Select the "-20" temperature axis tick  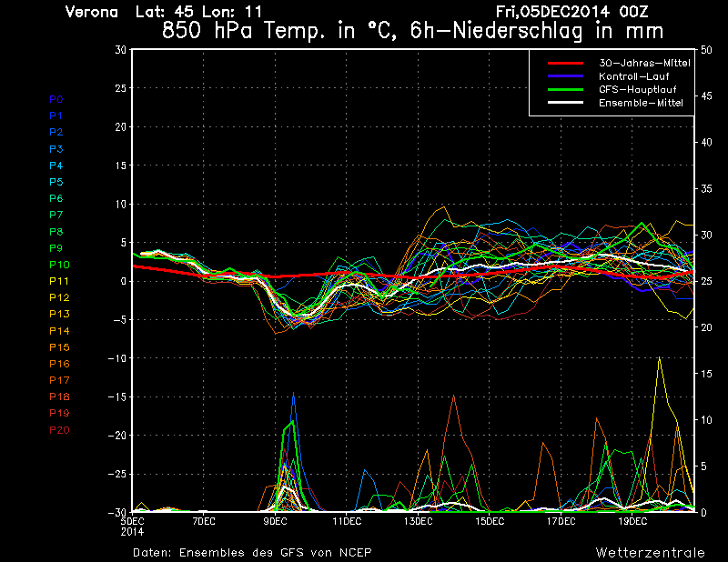117,436
